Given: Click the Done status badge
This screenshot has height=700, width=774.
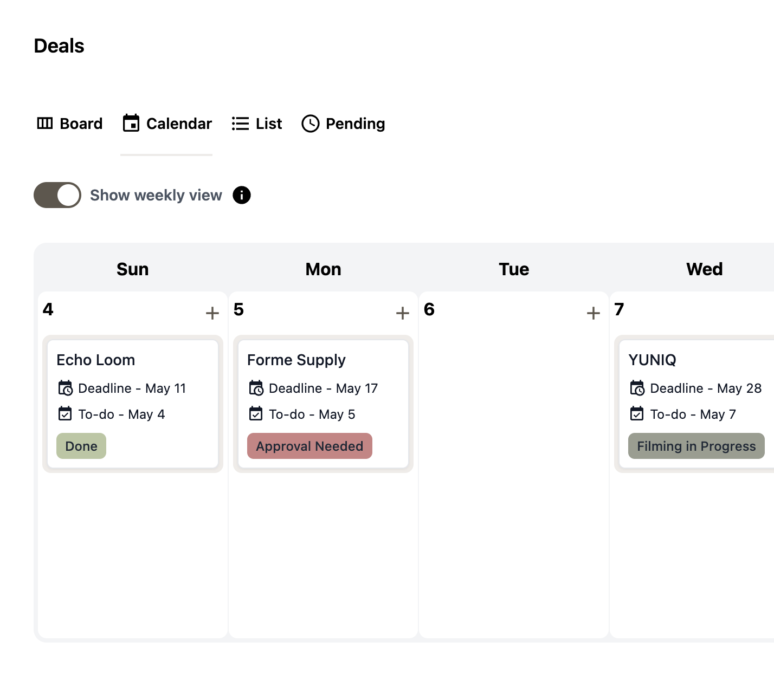Looking at the screenshot, I should click(x=81, y=446).
